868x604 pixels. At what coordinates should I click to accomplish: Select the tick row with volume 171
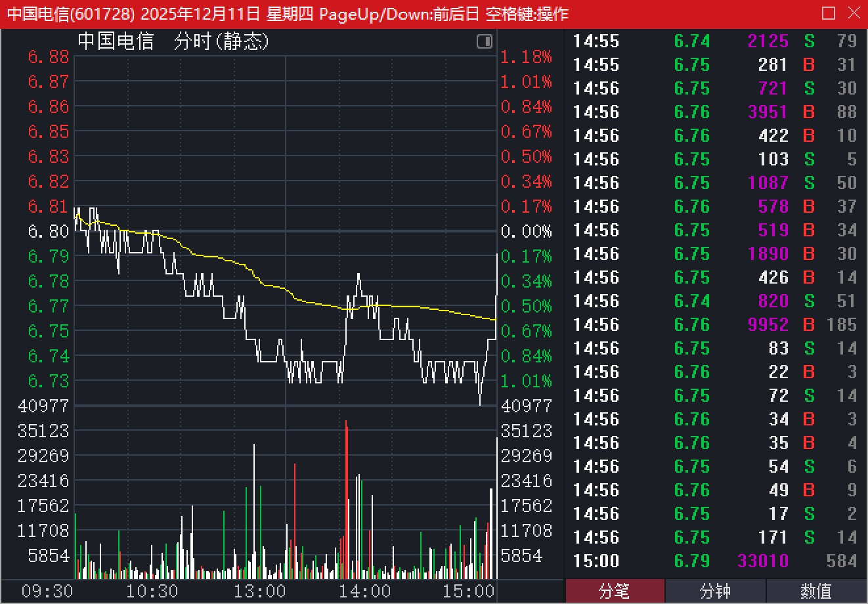click(716, 537)
